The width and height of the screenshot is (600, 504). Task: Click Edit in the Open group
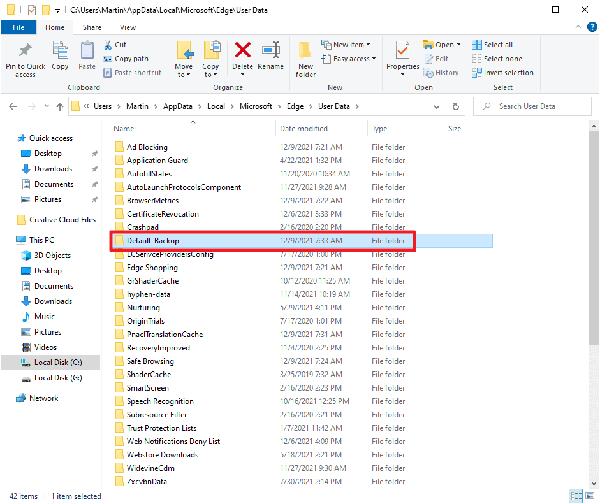tap(436, 59)
